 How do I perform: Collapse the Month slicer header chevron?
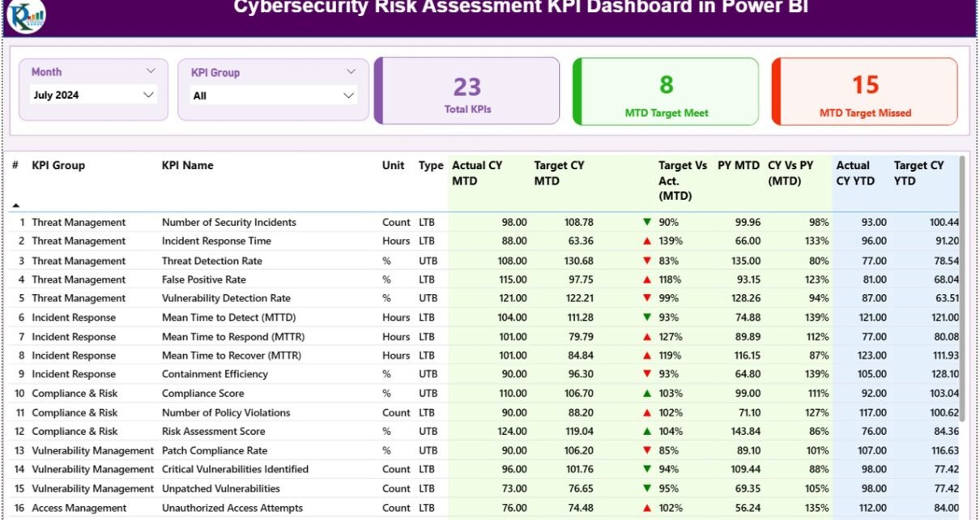[x=151, y=71]
